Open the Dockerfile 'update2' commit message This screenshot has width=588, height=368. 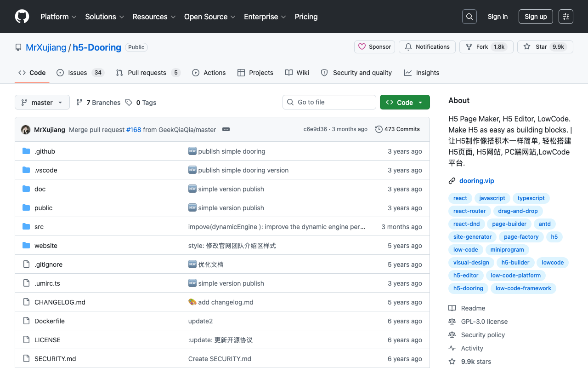(x=200, y=321)
